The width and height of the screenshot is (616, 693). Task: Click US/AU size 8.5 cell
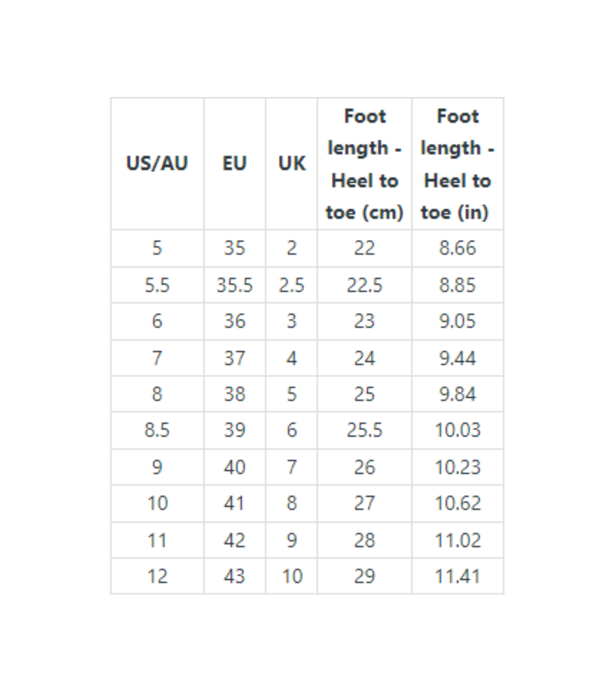(x=157, y=430)
